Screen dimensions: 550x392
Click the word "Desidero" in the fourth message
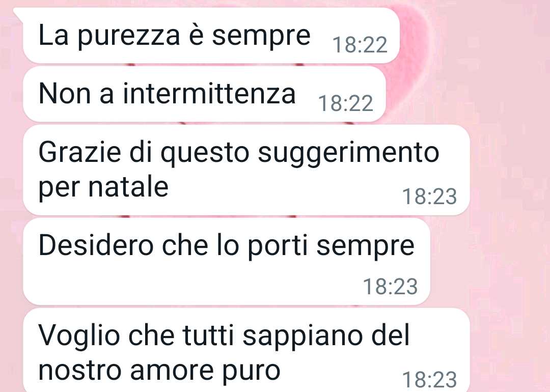pyautogui.click(x=96, y=245)
